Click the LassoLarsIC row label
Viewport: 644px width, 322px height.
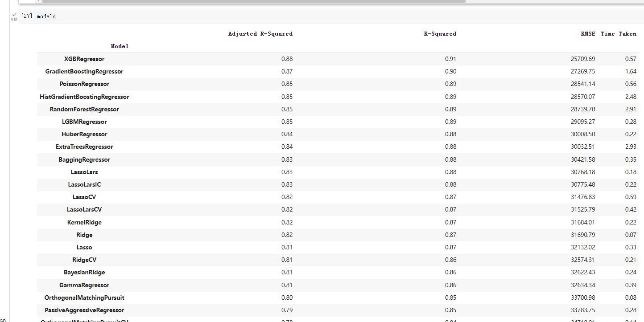pos(84,184)
